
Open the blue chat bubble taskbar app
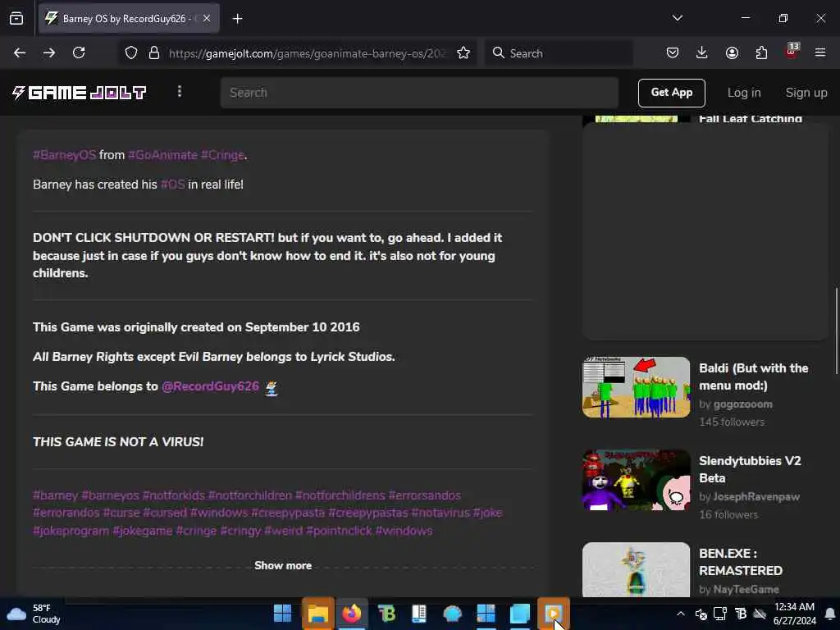click(x=453, y=614)
